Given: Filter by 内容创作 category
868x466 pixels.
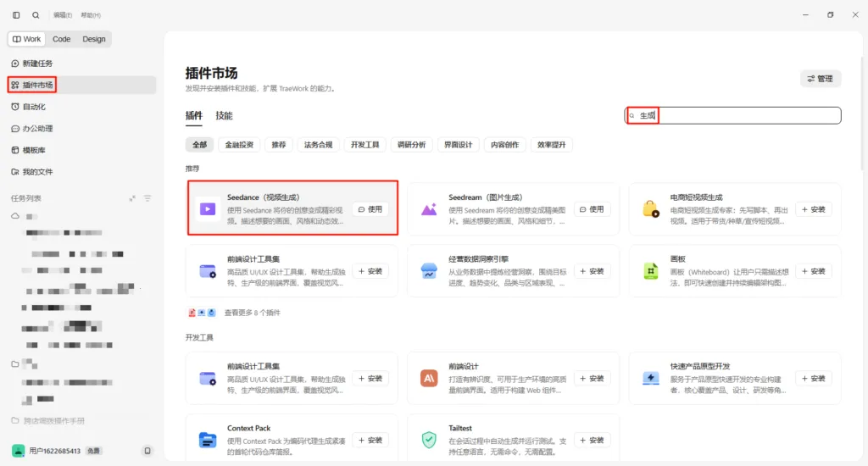Looking at the screenshot, I should (504, 144).
